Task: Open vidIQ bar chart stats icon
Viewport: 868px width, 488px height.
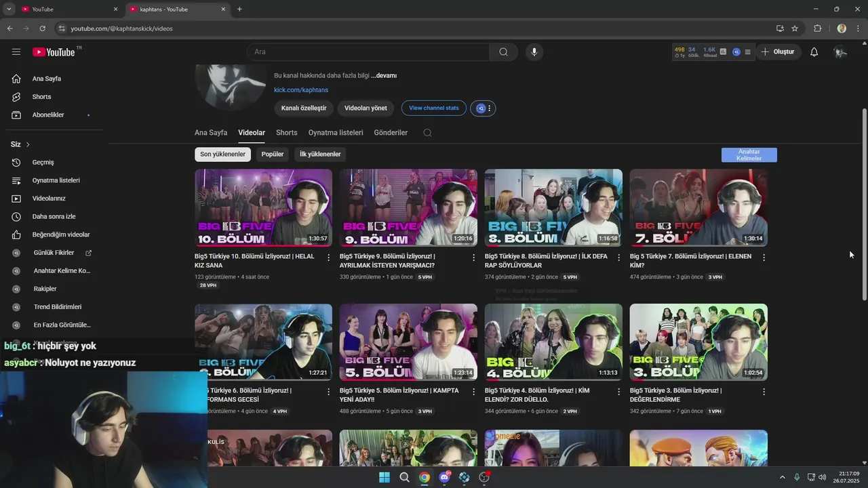Action: [x=723, y=52]
